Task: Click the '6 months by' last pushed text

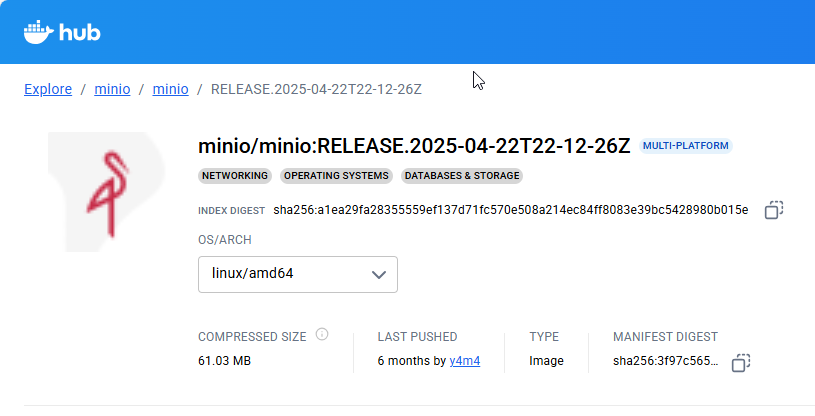Action: (x=412, y=361)
